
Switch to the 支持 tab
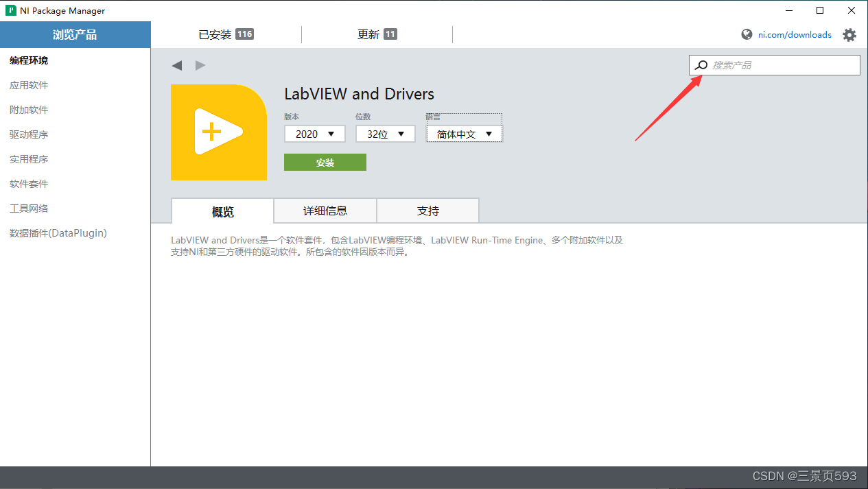(x=427, y=211)
